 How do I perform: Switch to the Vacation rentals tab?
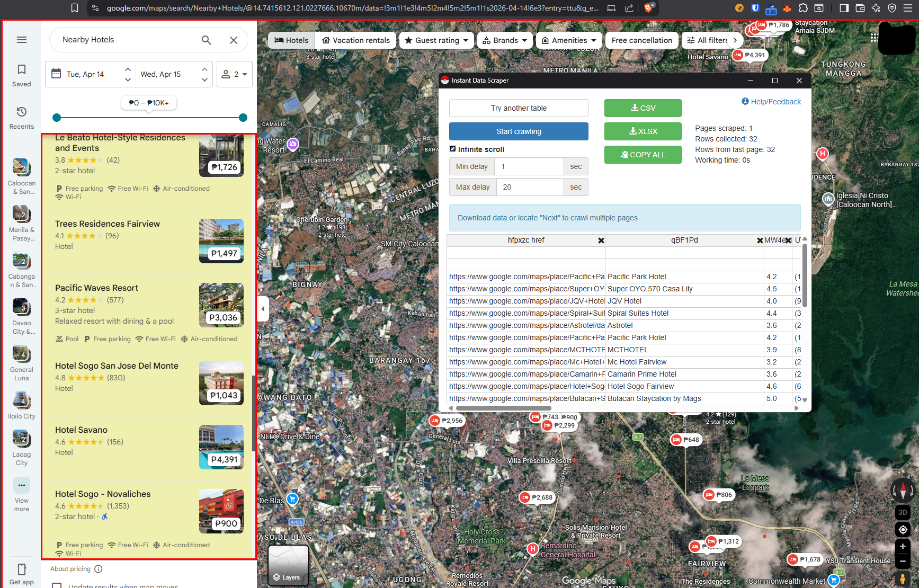click(x=355, y=40)
